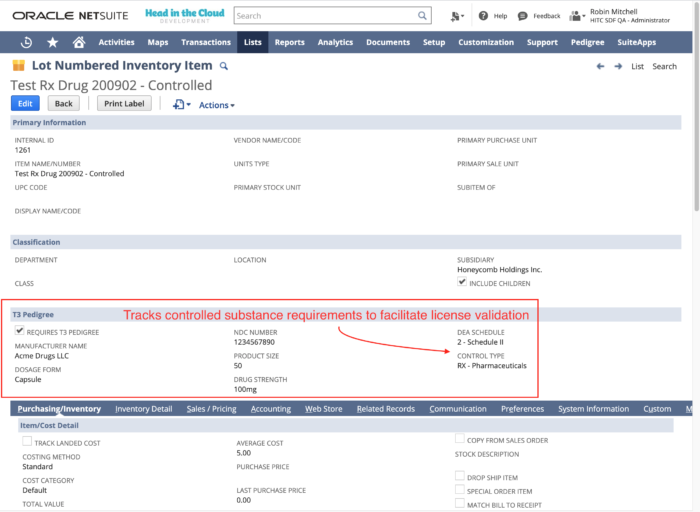Toggle Requires T3 Pedigree checkbox
The image size is (700, 512).
pyautogui.click(x=19, y=330)
